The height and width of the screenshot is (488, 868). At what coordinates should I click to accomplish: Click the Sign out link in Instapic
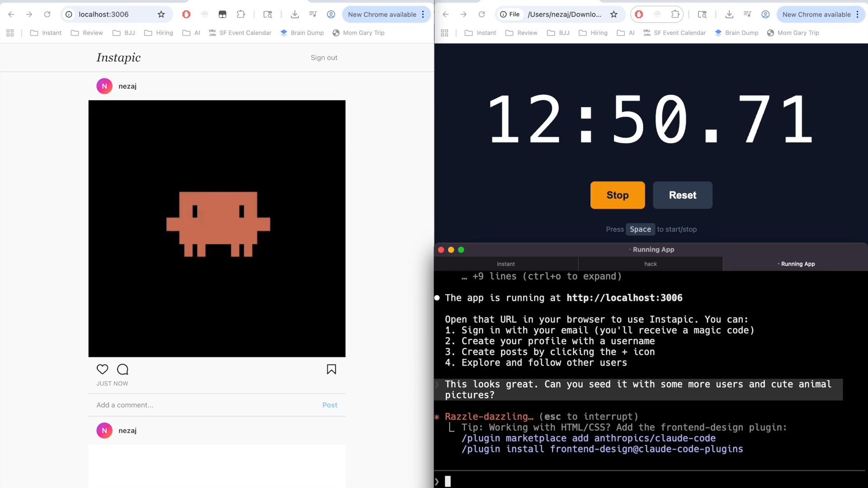tap(324, 57)
